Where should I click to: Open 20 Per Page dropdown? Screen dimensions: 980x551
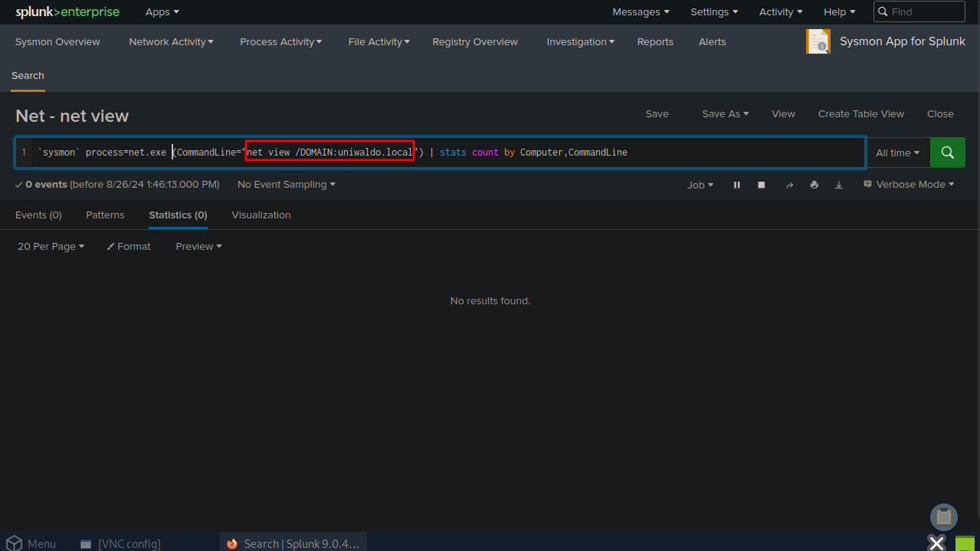pyautogui.click(x=51, y=246)
